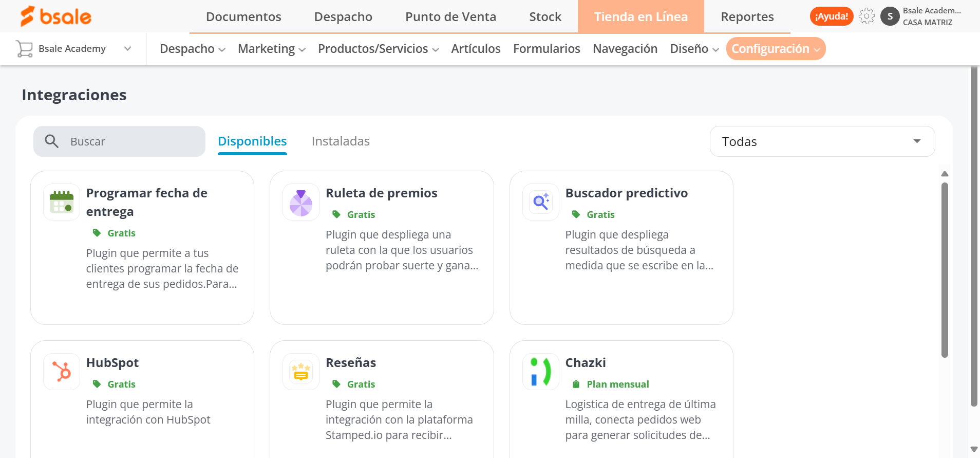Click the Gratis tag icon under Ruleta de premios
This screenshot has width=980, height=458.
tap(336, 214)
